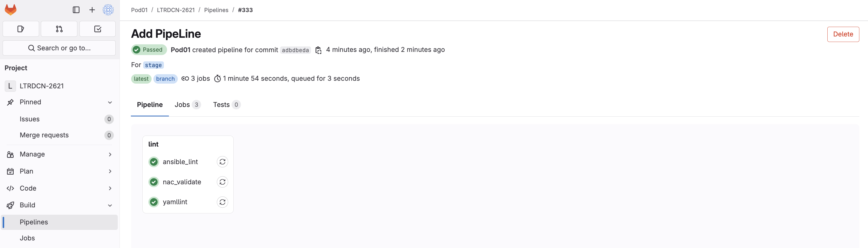Switch to the Jobs tab
This screenshot has height=248, width=868.
click(x=187, y=105)
